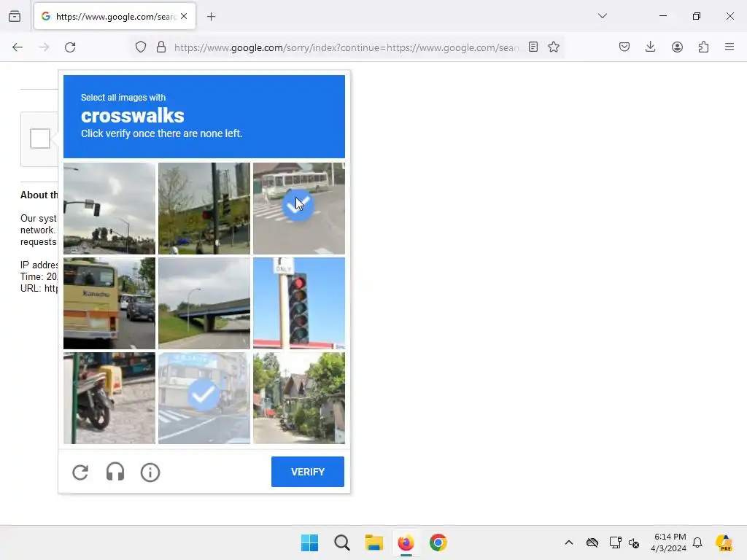The image size is (747, 560).
Task: Select the red traffic light tile
Action: (298, 303)
